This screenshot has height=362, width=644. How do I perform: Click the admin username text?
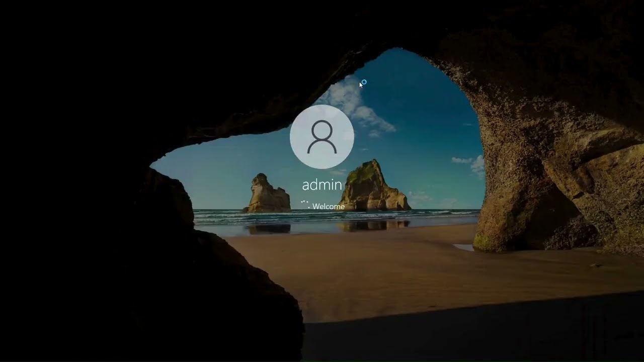[x=322, y=185]
